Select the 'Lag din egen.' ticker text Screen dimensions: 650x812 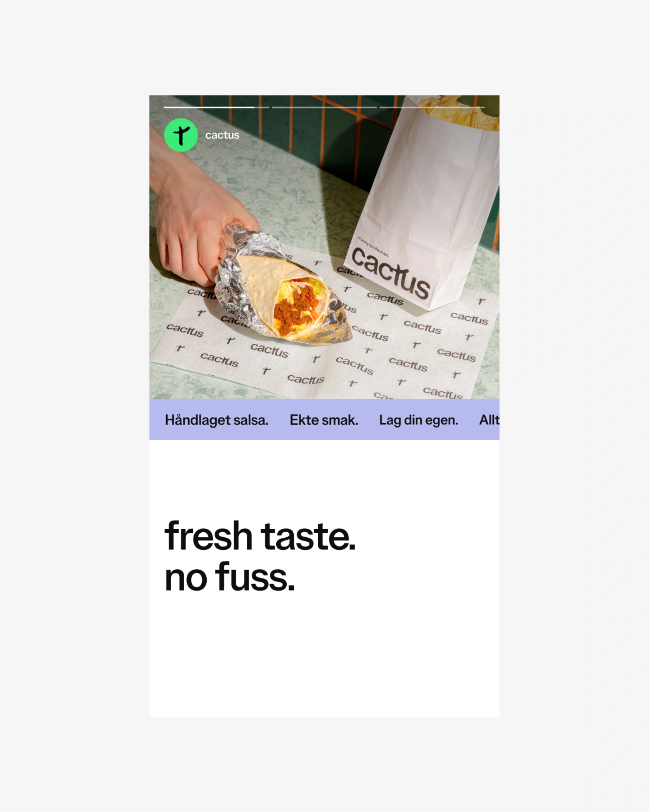click(418, 420)
